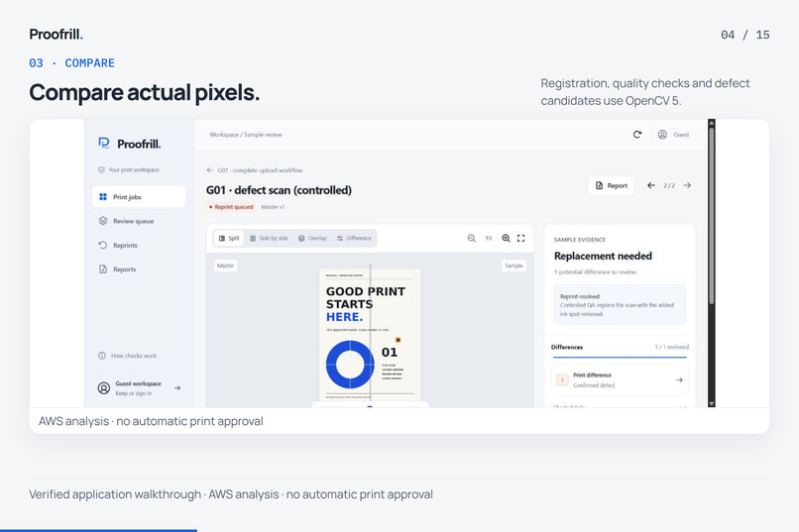Screen dimensions: 799x532
Task: Open the Guest account menu
Action: (674, 135)
